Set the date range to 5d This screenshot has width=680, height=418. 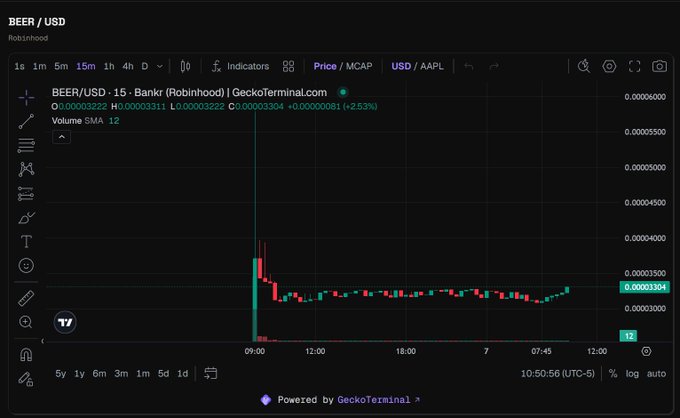pos(163,373)
